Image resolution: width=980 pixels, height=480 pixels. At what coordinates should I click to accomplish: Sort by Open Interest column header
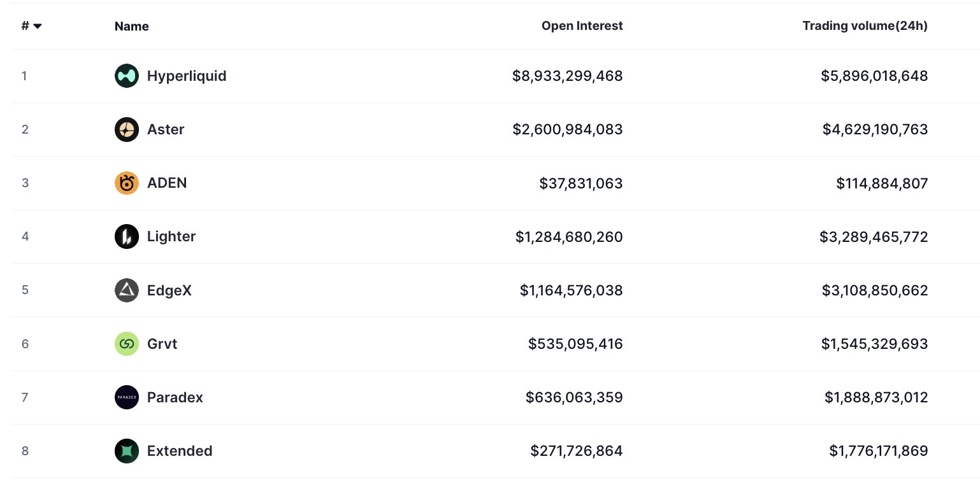582,26
